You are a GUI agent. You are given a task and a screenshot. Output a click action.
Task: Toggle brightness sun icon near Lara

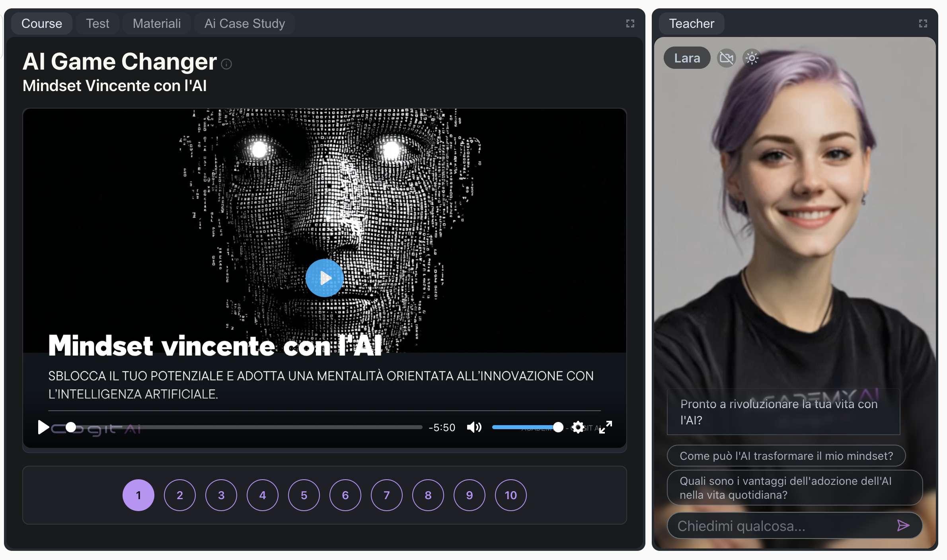752,58
